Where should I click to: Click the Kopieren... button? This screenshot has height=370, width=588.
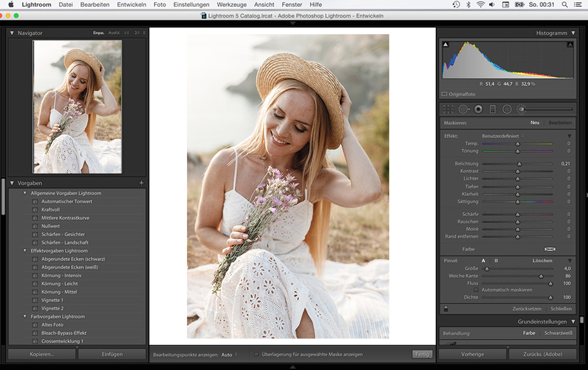tap(42, 354)
